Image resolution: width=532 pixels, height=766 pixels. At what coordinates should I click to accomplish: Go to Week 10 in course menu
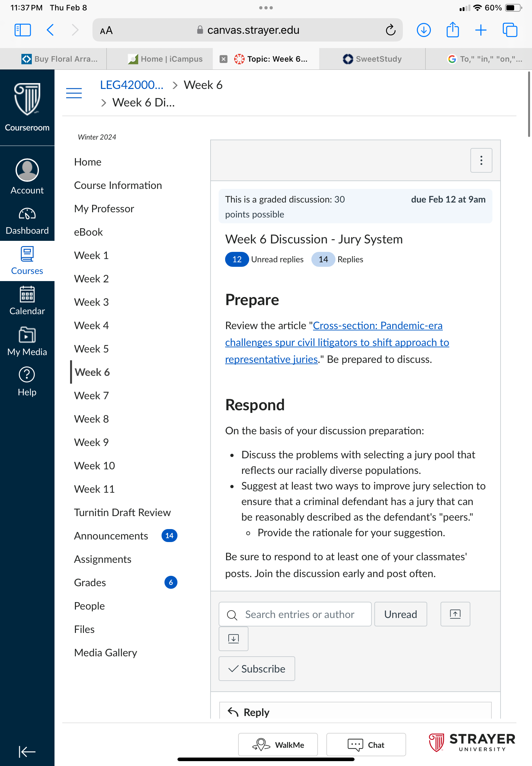click(x=94, y=465)
